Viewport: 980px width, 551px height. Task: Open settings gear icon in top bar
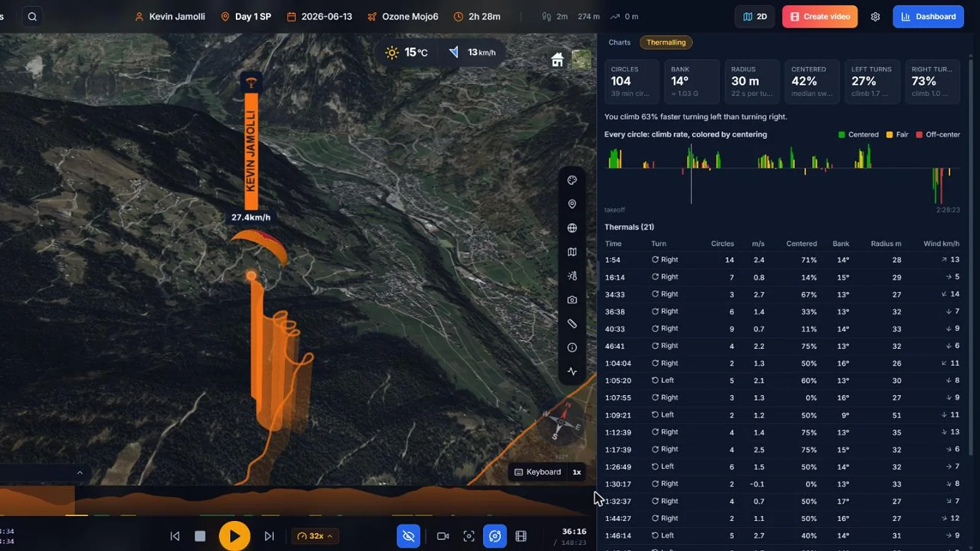tap(875, 17)
